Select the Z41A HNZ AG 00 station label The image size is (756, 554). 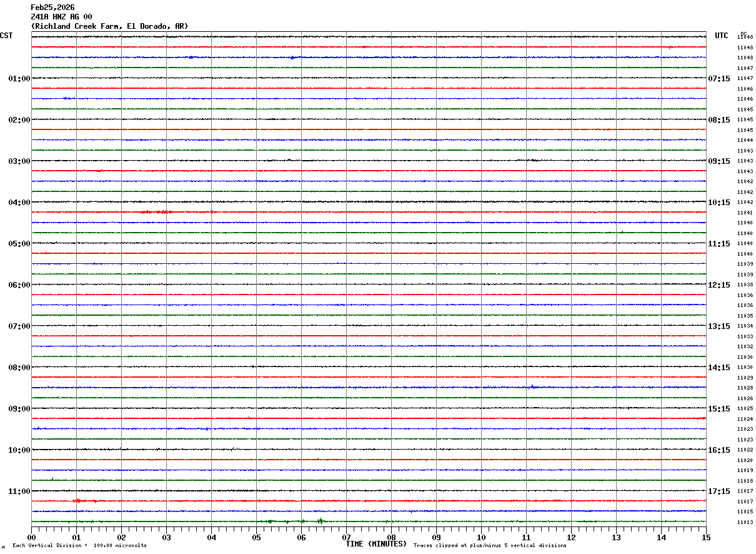61,17
